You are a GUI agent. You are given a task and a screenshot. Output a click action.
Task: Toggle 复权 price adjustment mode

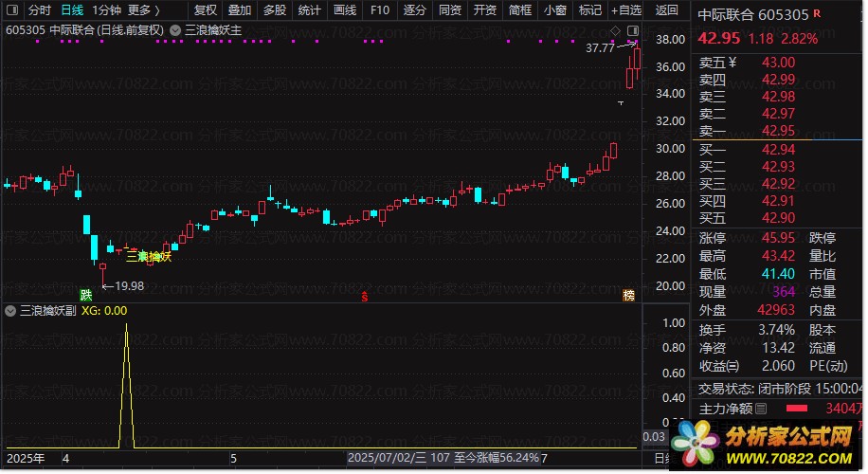click(x=206, y=10)
